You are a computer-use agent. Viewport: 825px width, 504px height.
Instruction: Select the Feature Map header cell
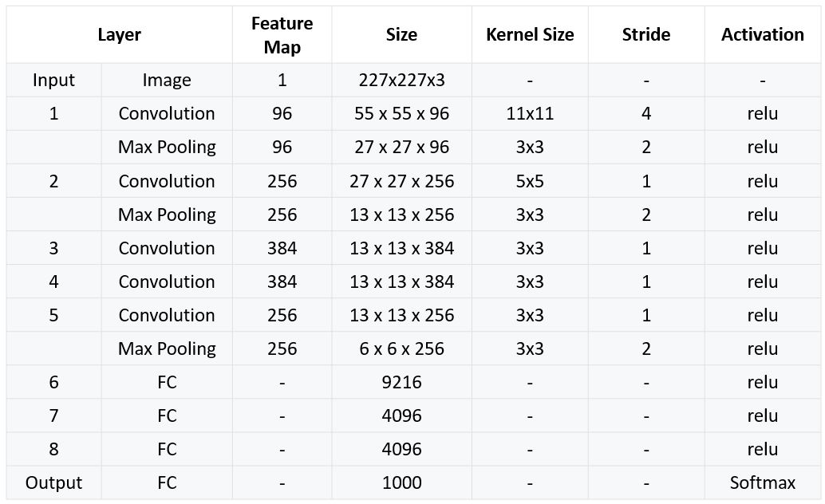pyautogui.click(x=282, y=35)
